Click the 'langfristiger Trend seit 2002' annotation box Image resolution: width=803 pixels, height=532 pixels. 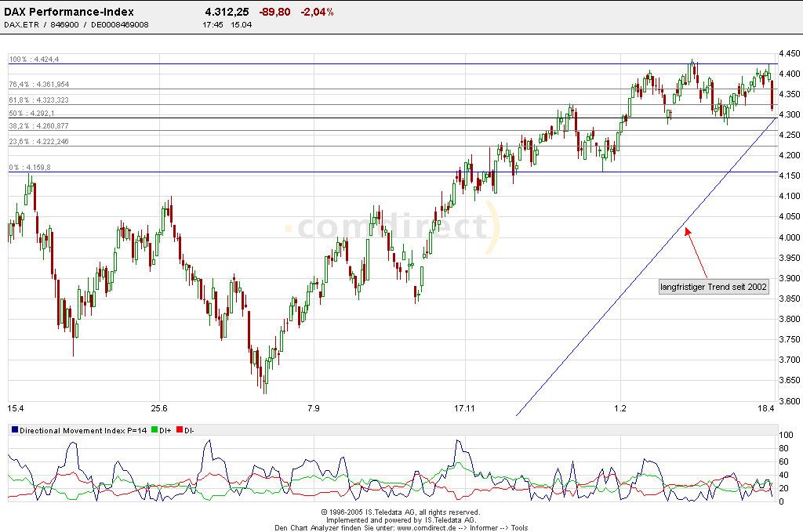coord(714,287)
